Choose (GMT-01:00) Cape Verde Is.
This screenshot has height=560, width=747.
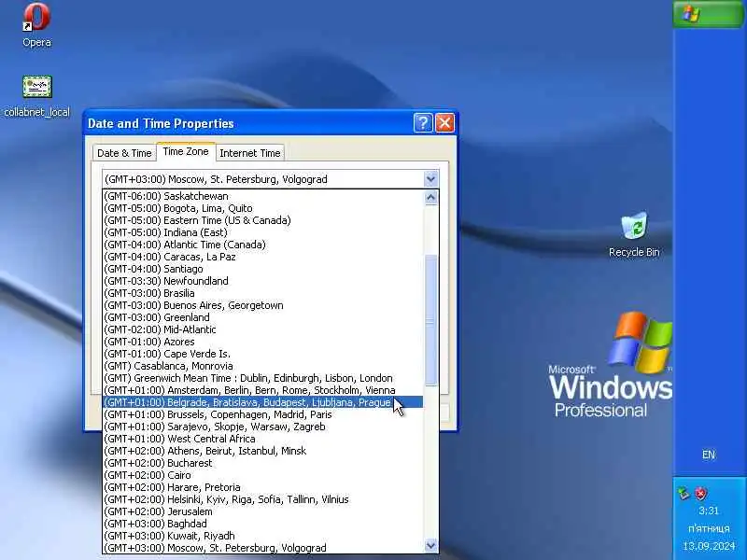pyautogui.click(x=263, y=354)
